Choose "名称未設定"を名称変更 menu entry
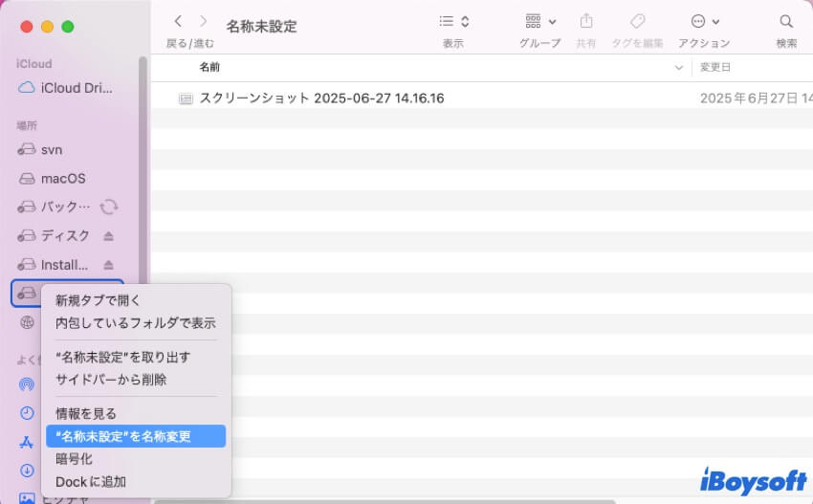813x504 pixels. (x=123, y=436)
